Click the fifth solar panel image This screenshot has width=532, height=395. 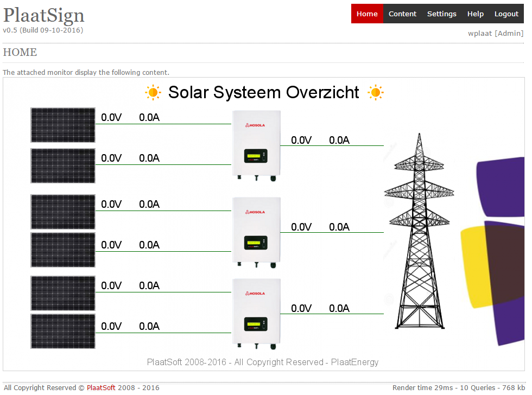click(x=63, y=294)
